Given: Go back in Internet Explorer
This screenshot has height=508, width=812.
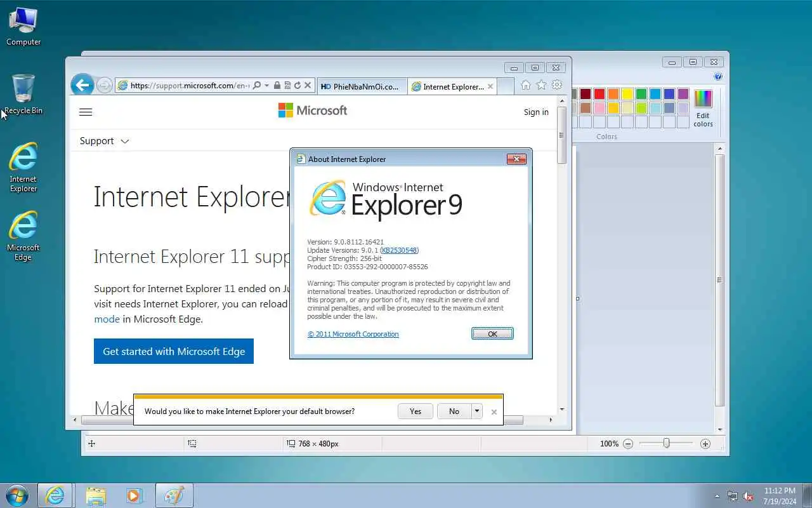Looking at the screenshot, I should (82, 85).
